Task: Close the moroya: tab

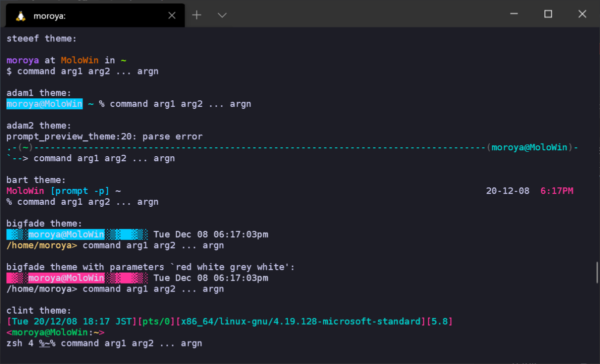Action: [171, 15]
